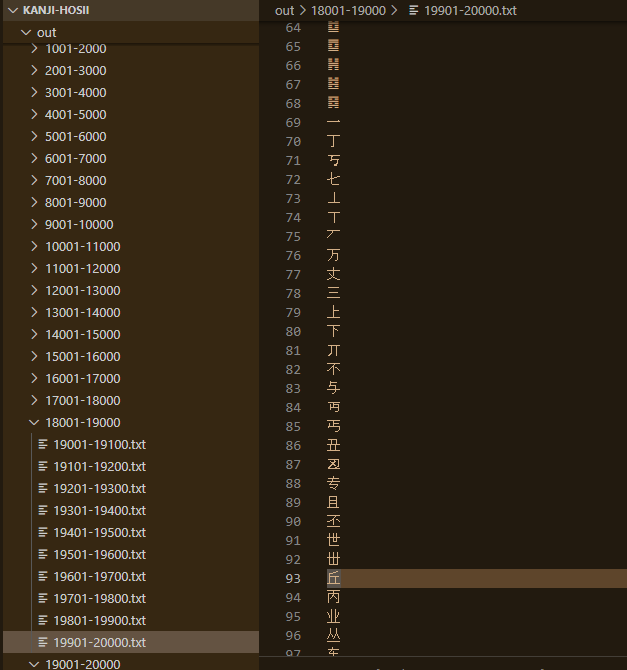
Task: Place cursor on the character 万 on line 76
Action: [333, 256]
